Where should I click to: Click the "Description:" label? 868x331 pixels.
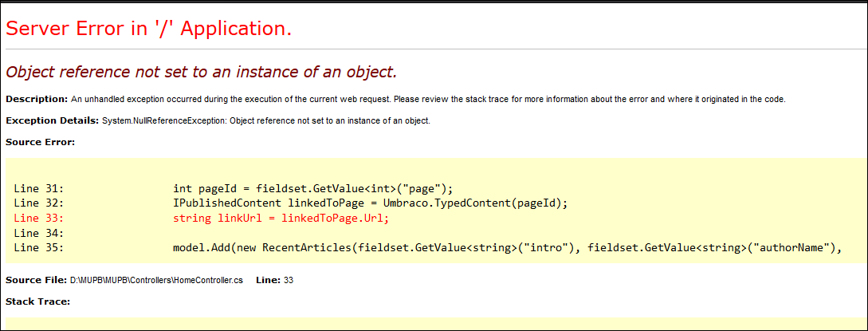pos(37,100)
